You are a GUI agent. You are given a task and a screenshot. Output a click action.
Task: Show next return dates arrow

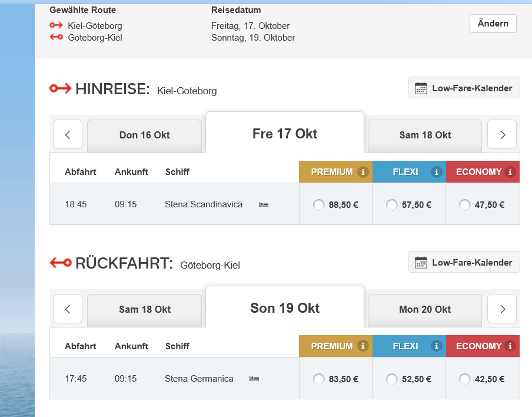(x=502, y=309)
